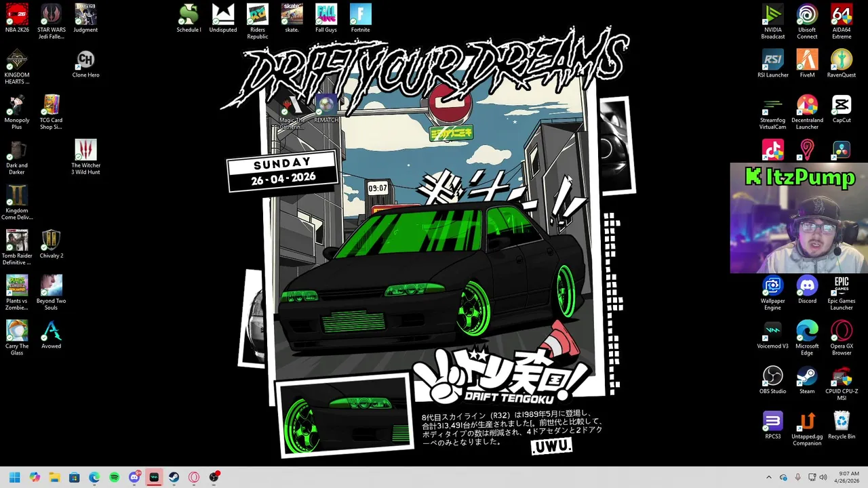
Task: Select the KINGDOM HEARTS shortcut
Action: [x=17, y=66]
